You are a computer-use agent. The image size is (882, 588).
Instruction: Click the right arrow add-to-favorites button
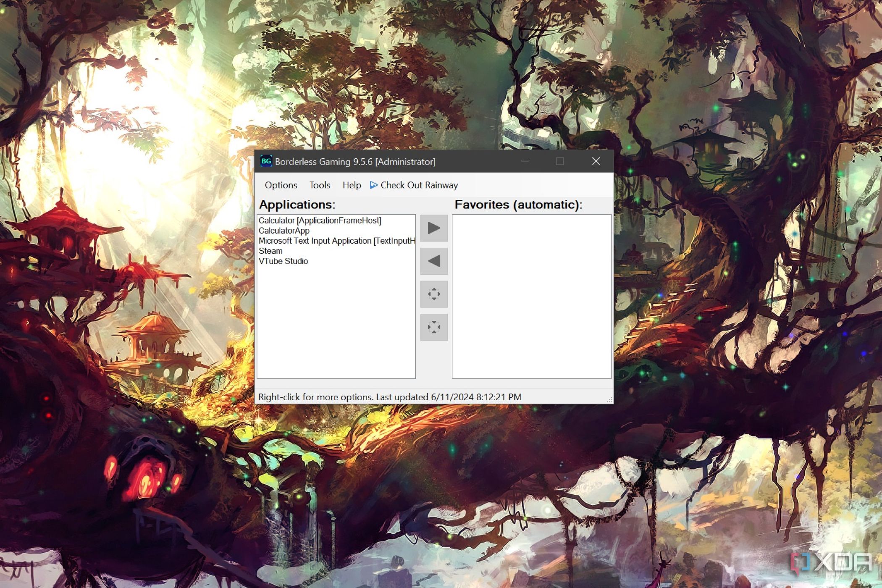click(x=434, y=228)
